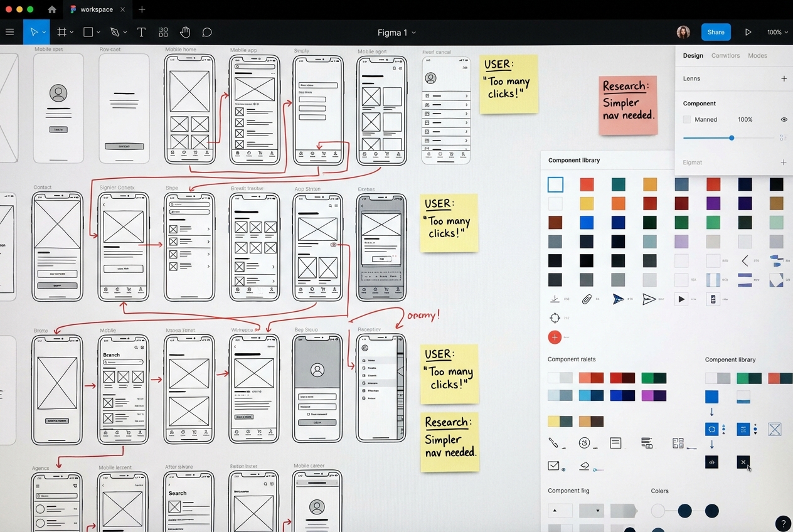The width and height of the screenshot is (793, 532).
Task: Click the down-arrow dropdown under Component flig
Action: pos(592,511)
